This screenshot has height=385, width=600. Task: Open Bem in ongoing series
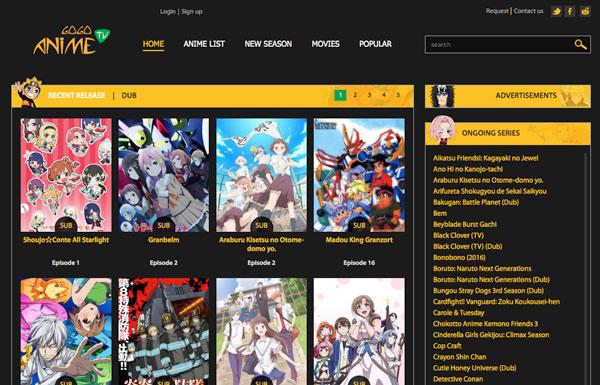point(440,214)
